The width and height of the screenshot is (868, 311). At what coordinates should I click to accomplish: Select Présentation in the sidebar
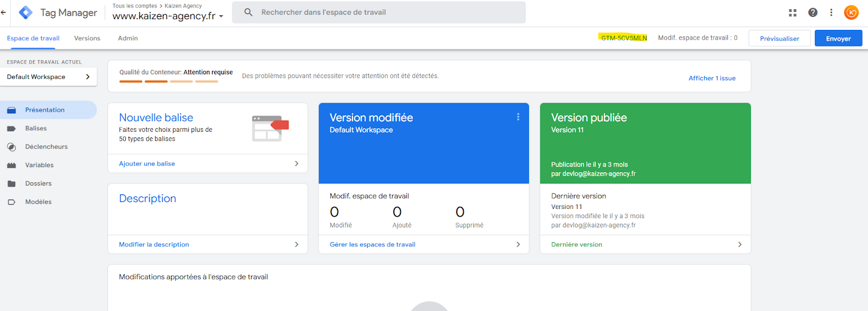tap(48, 110)
